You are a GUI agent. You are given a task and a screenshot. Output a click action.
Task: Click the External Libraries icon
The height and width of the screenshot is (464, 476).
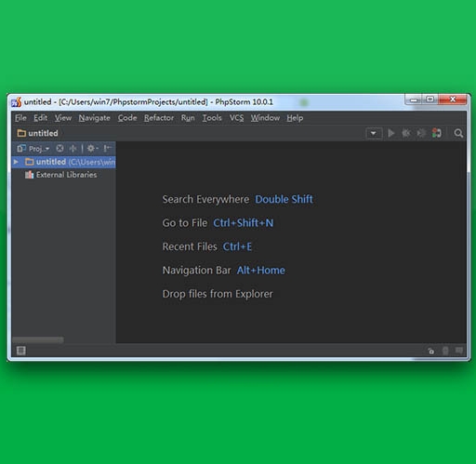point(29,175)
